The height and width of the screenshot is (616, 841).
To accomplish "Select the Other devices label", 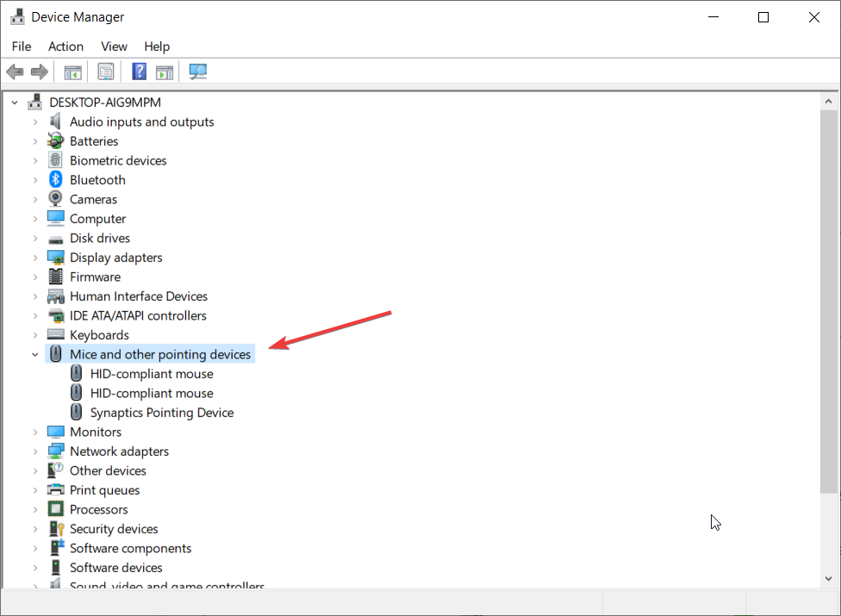I will click(108, 470).
